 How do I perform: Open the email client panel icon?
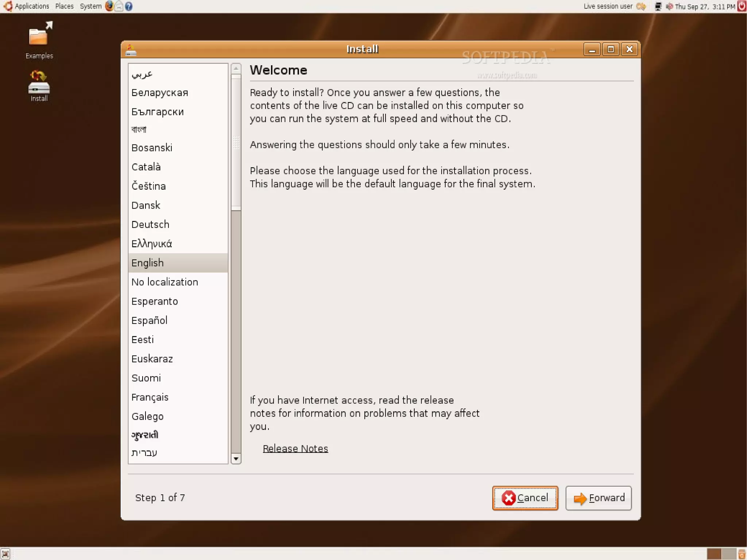click(x=119, y=6)
